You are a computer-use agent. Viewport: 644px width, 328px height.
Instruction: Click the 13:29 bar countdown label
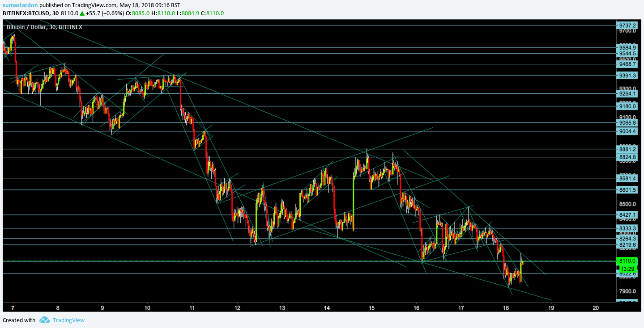[626, 269]
